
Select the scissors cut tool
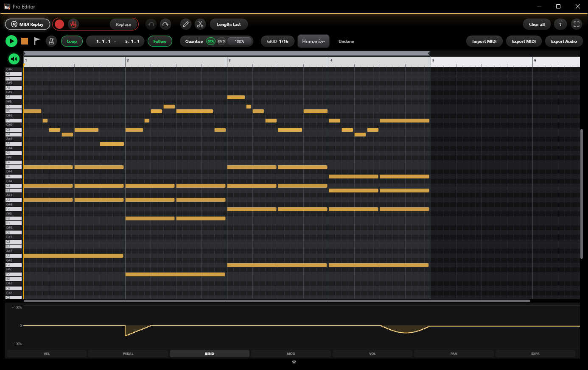pos(200,24)
